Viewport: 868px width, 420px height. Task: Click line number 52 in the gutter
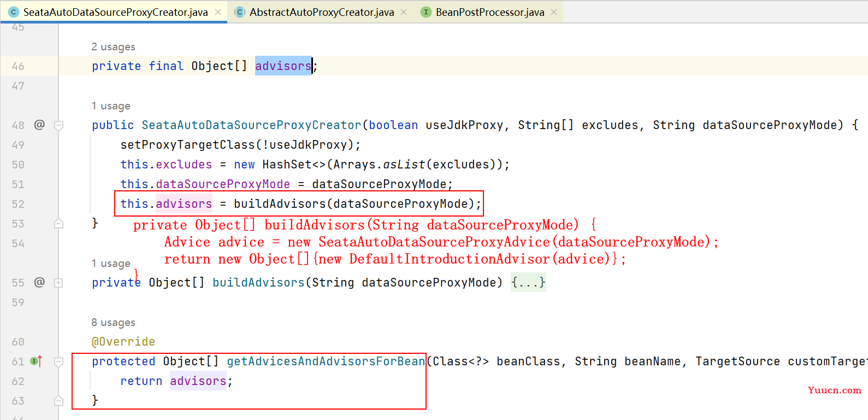coord(18,204)
